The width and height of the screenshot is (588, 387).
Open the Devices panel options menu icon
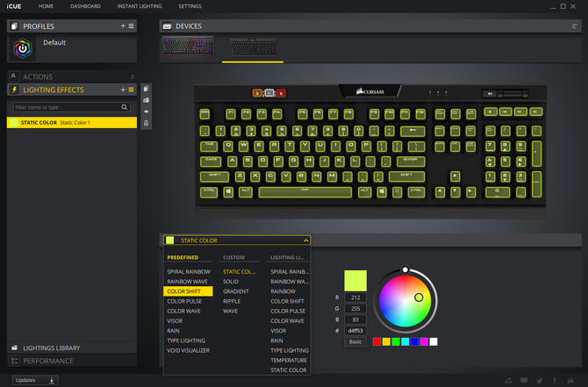(574, 25)
